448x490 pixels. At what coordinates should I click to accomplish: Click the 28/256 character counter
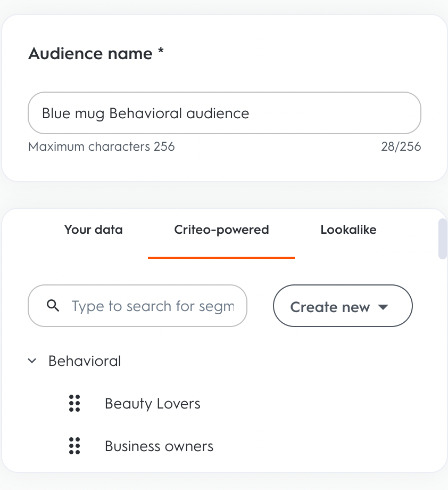[401, 146]
